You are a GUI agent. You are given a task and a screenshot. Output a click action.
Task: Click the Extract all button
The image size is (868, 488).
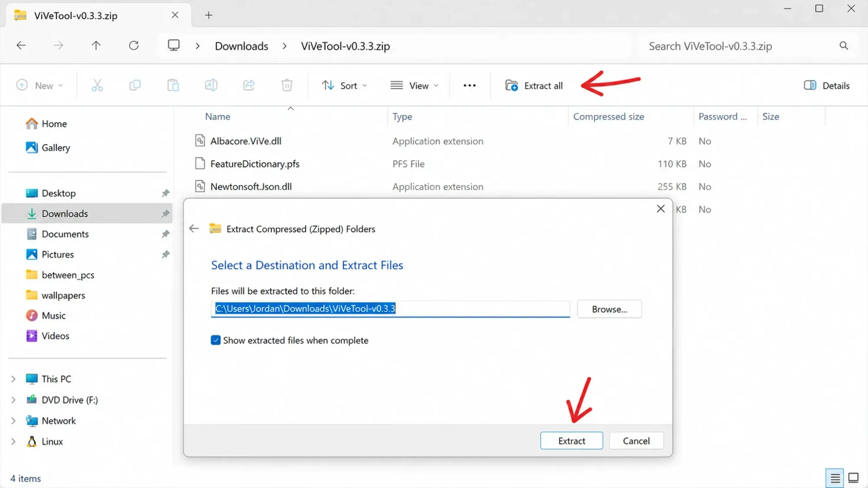(x=534, y=85)
